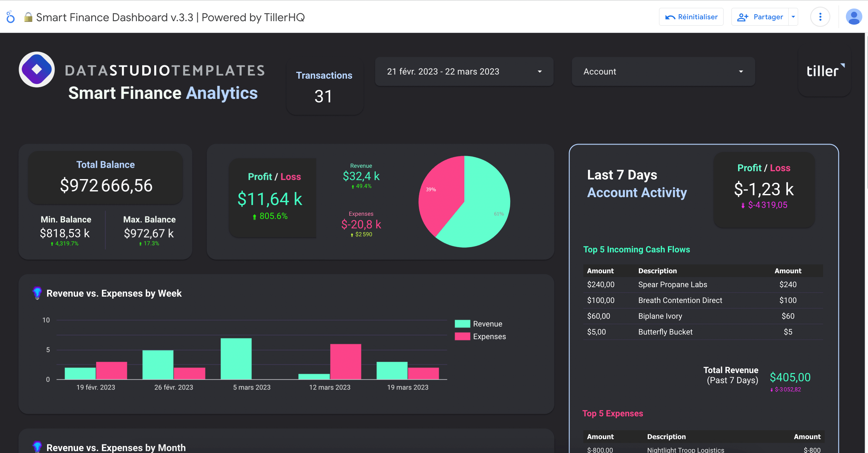
Task: Click the Partager share button
Action: click(760, 17)
